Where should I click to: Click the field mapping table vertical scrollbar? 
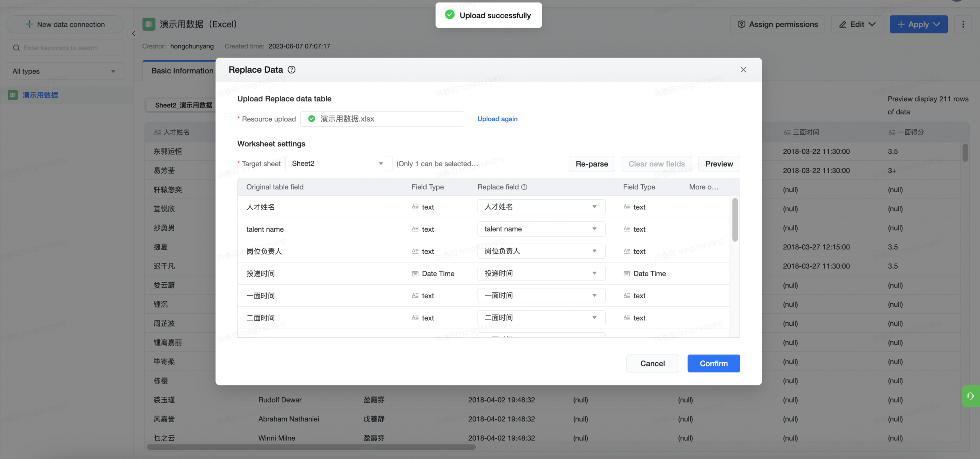[735, 220]
